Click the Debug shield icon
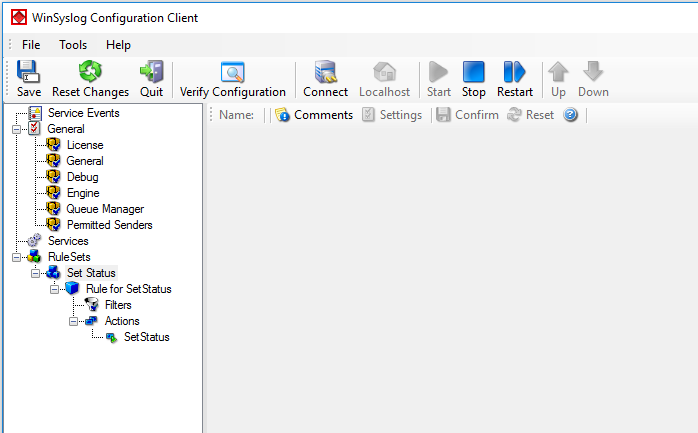698x433 pixels. (x=53, y=177)
